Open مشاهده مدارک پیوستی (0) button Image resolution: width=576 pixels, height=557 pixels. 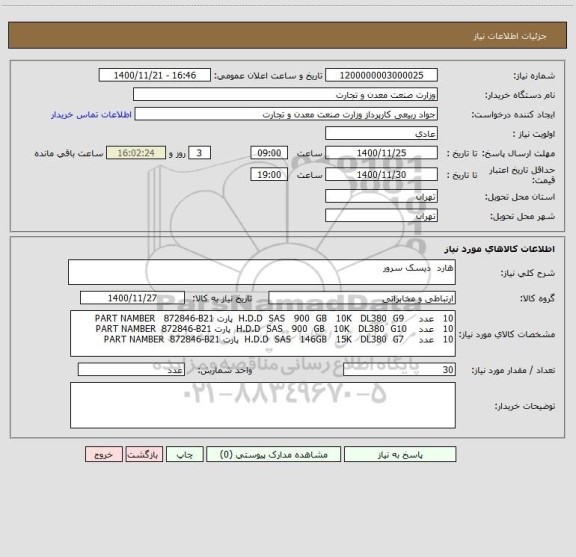pos(273,454)
